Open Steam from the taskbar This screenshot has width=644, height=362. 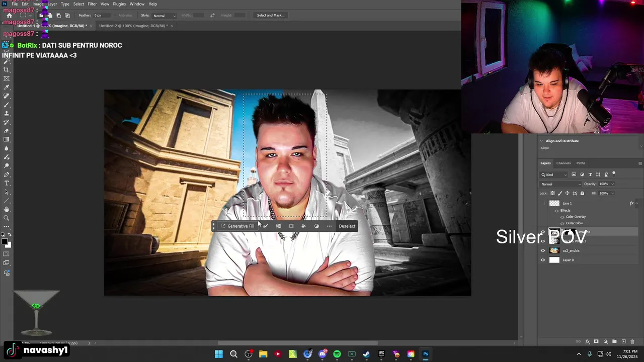point(366,354)
